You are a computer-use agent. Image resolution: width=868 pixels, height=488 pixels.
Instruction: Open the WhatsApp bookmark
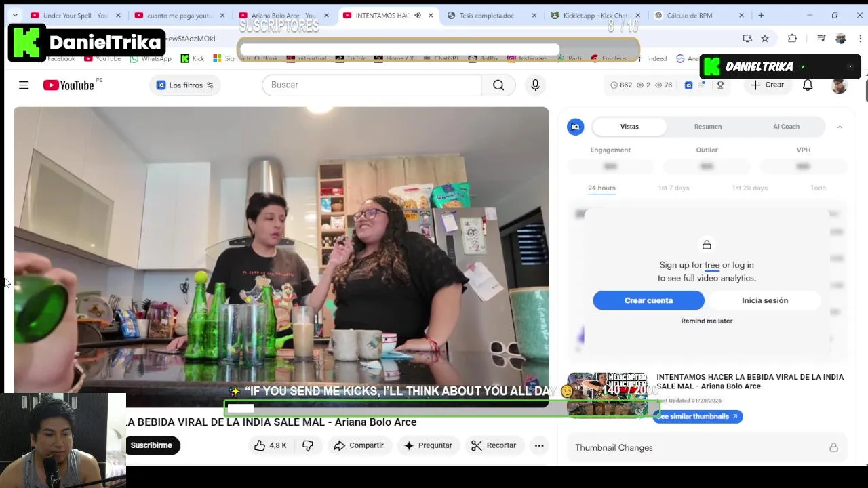tap(151, 59)
